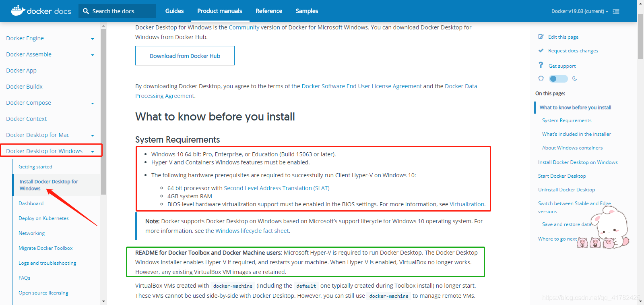
Task: Click the search magnifier icon
Action: click(x=86, y=11)
